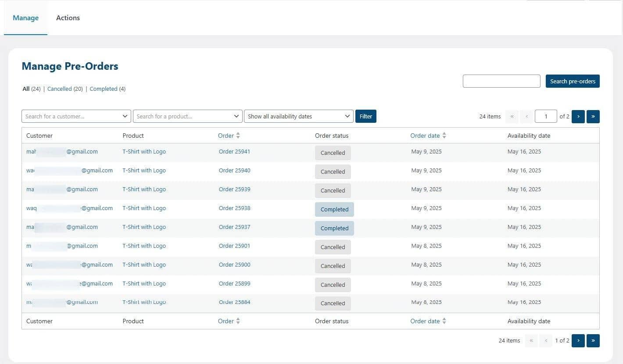Open T-Shirt with Logo for Order 25899
Image resolution: width=623 pixels, height=364 pixels.
point(144,284)
